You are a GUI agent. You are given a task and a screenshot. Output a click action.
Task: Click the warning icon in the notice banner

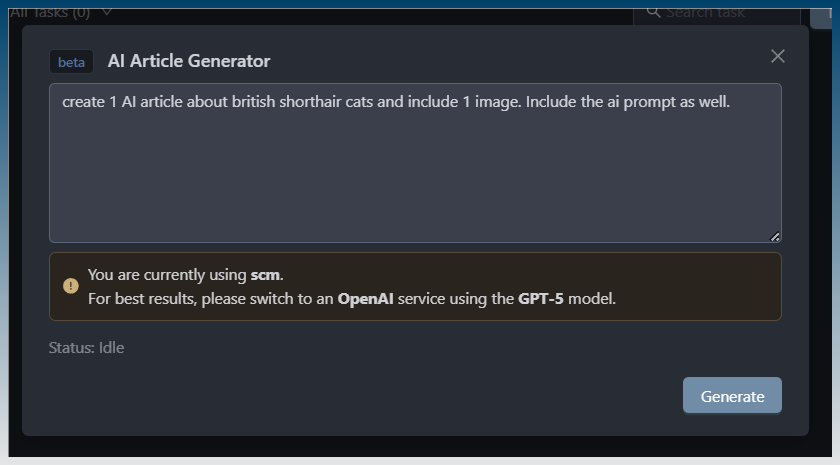[70, 286]
